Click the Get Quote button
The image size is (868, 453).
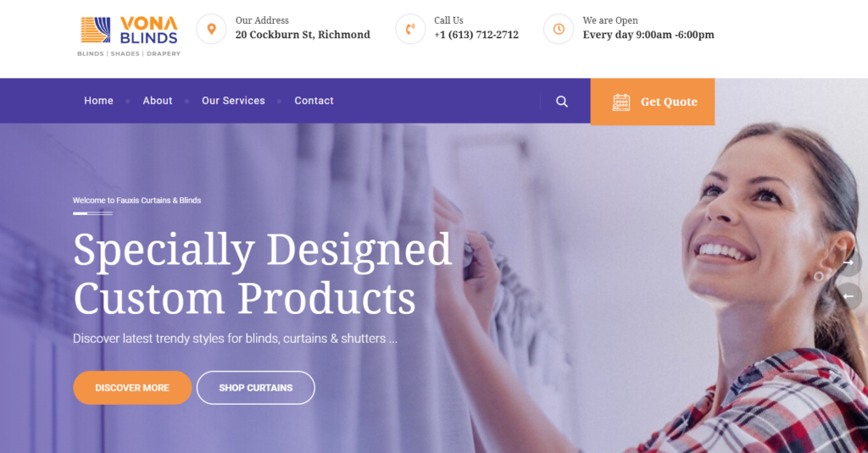coord(653,102)
